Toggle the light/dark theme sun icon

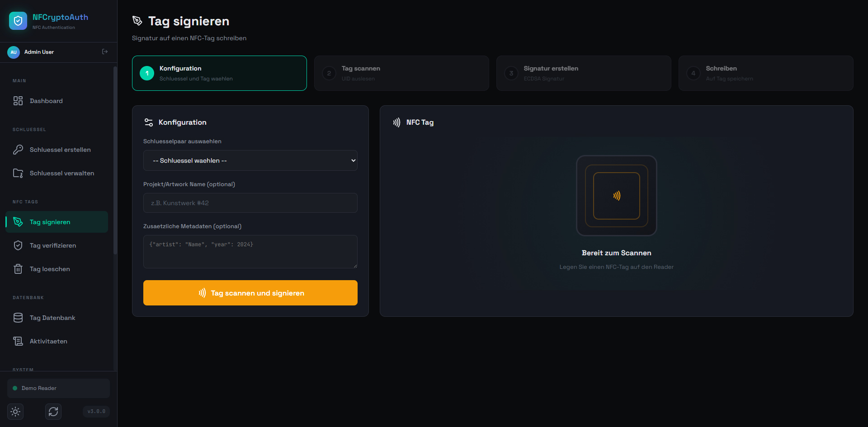tap(15, 412)
